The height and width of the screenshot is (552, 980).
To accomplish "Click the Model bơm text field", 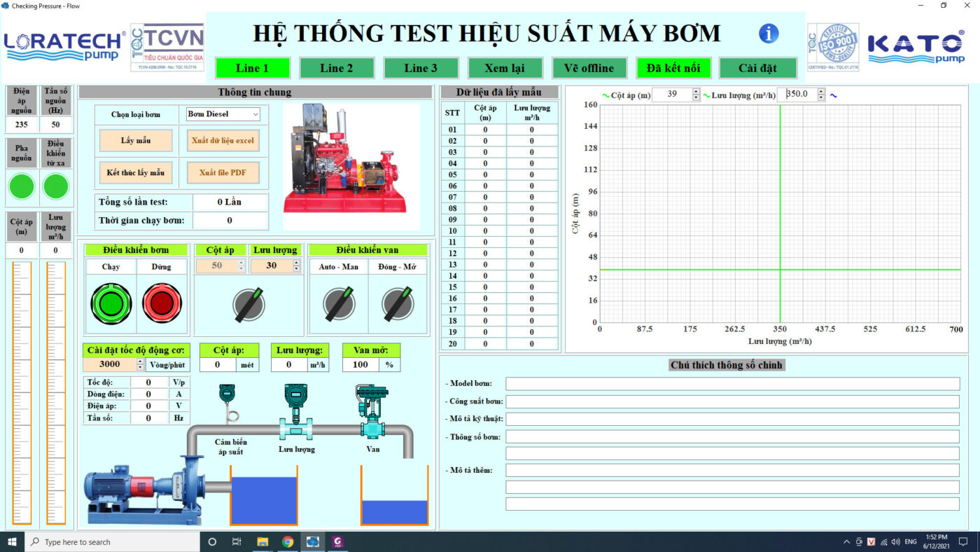I will [x=732, y=384].
